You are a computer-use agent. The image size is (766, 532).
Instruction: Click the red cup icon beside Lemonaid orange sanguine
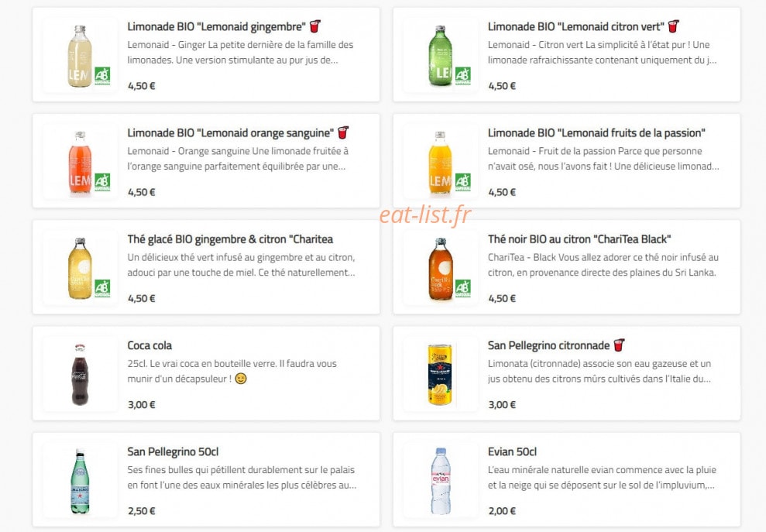(343, 132)
